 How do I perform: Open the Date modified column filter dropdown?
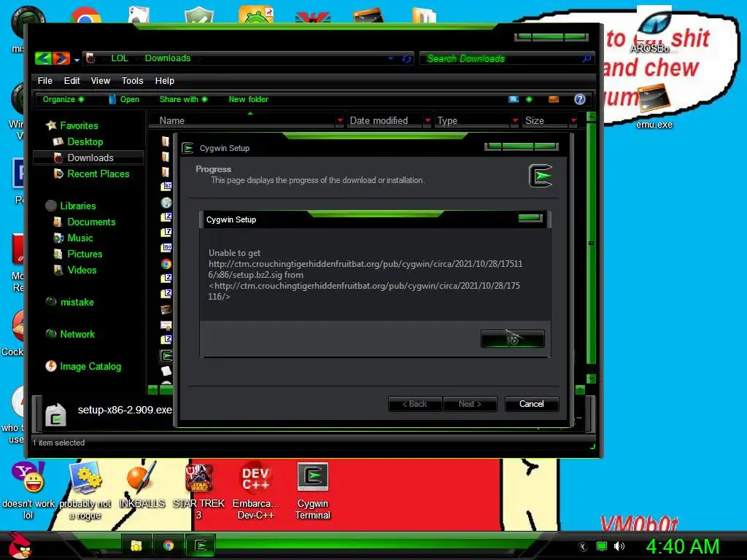[x=427, y=121]
